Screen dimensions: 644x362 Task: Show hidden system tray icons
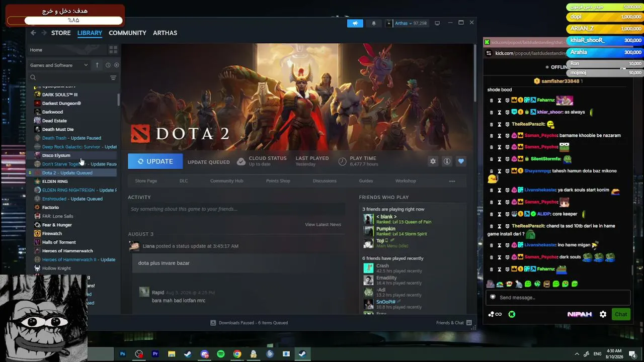pos(577,354)
